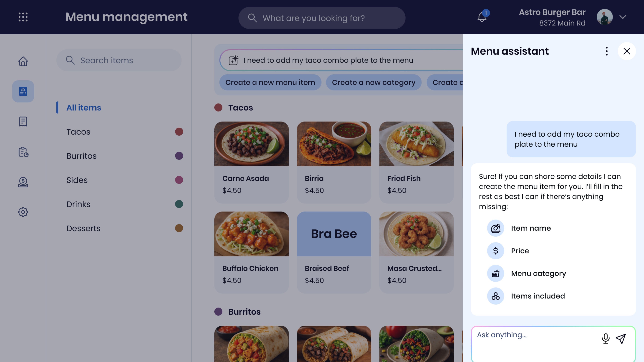The height and width of the screenshot is (362, 644).
Task: Click Create a new menu item
Action: click(x=270, y=82)
